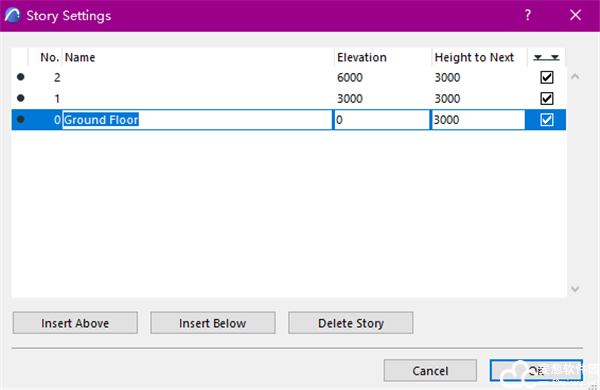Click the Elevation field showing 0
Screen dimensions: 600x390
click(382, 120)
